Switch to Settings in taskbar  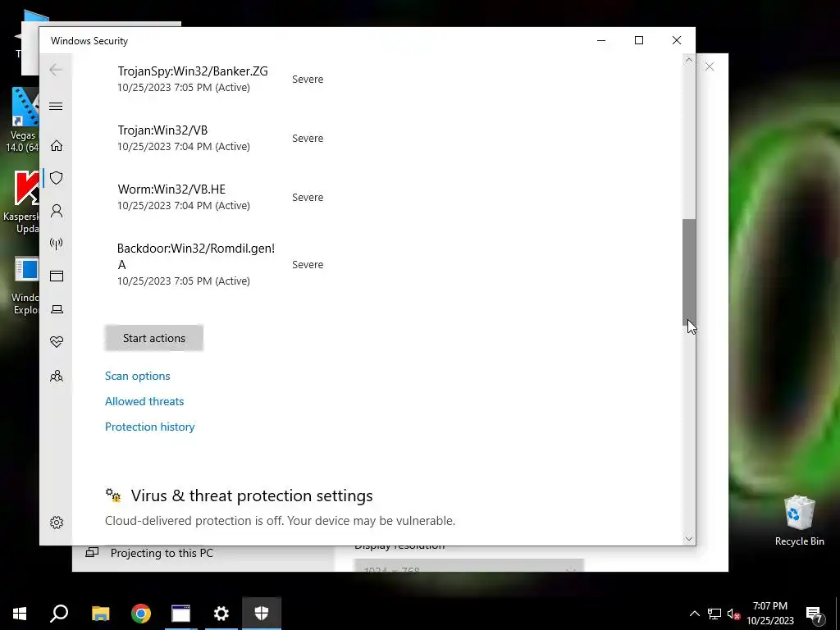pyautogui.click(x=221, y=614)
